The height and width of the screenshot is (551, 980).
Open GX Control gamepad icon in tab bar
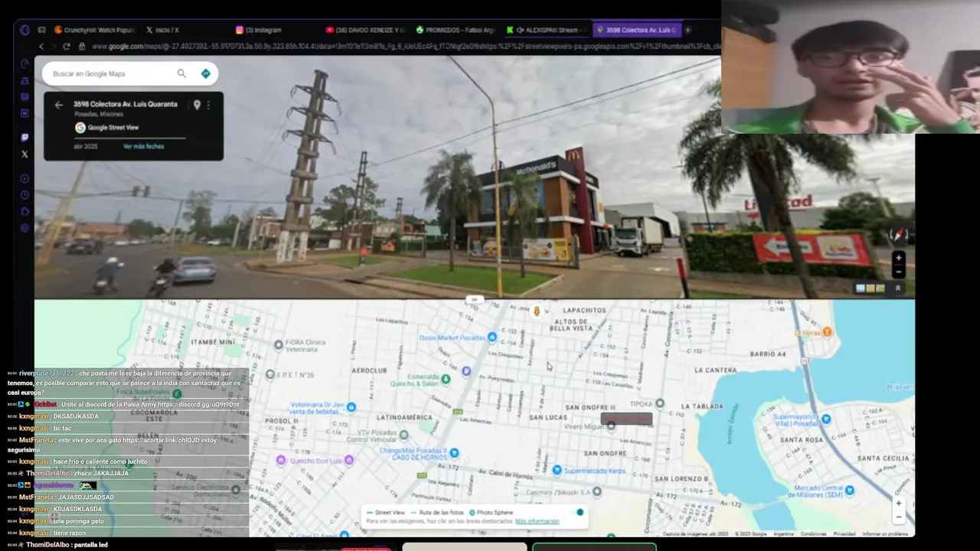(x=41, y=30)
